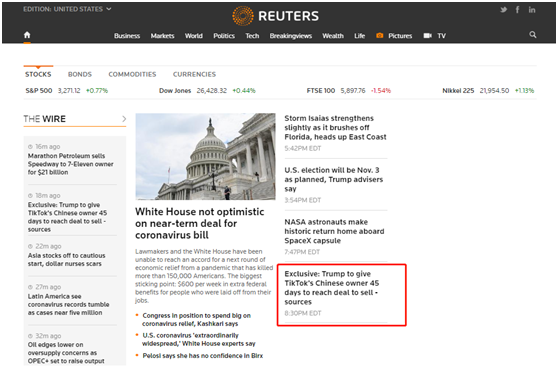Open the search magnifier icon
This screenshot has height=385, width=558.
[533, 35]
